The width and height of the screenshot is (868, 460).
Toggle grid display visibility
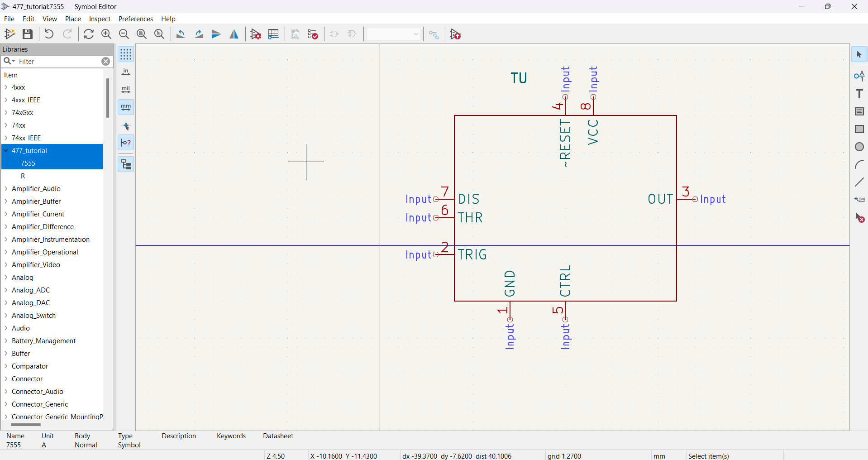pos(126,54)
